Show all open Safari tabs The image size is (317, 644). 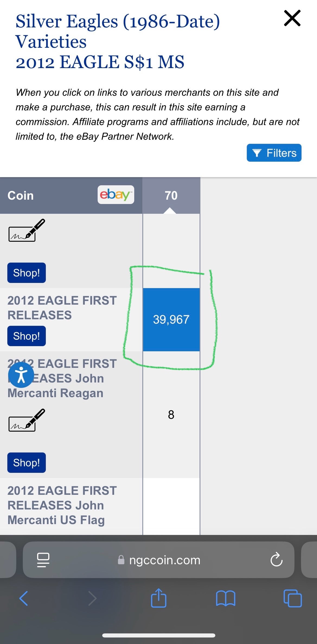[x=292, y=598]
